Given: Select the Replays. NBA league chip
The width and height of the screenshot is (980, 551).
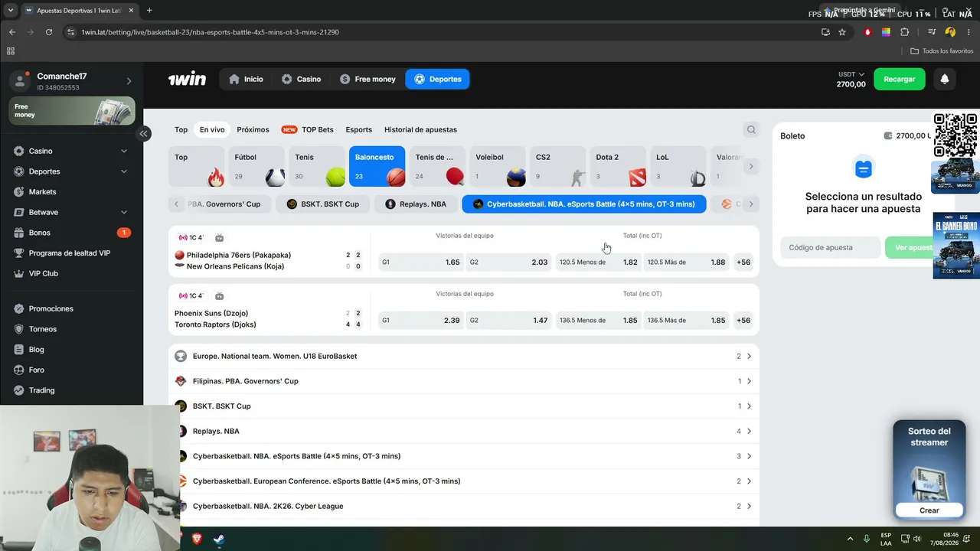Looking at the screenshot, I should coord(416,204).
